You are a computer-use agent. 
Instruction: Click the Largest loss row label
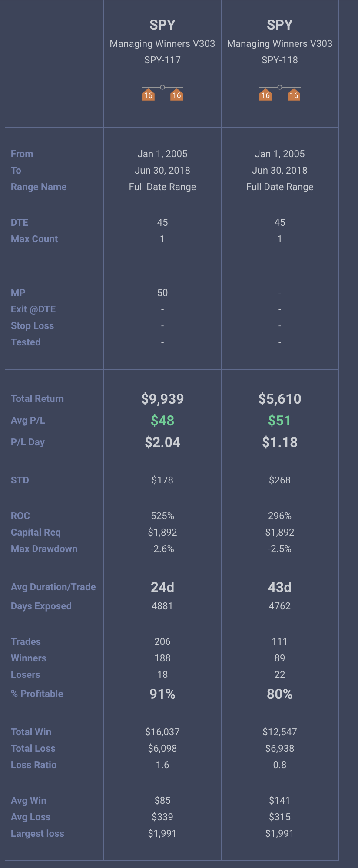(x=37, y=833)
